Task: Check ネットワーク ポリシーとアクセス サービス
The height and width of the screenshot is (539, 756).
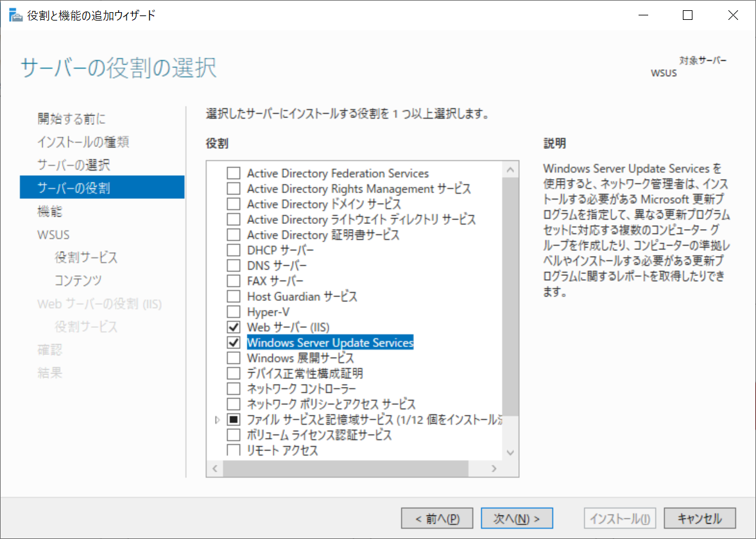Action: tap(234, 404)
